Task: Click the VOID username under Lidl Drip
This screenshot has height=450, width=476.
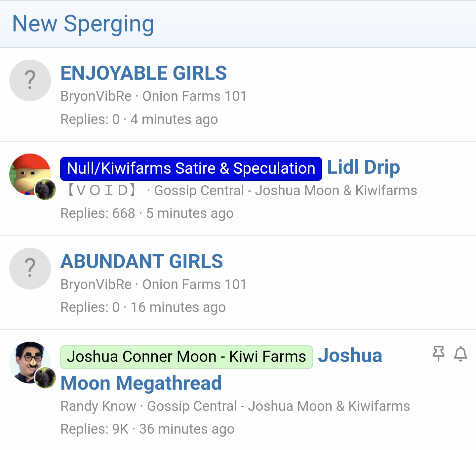Action: click(102, 190)
